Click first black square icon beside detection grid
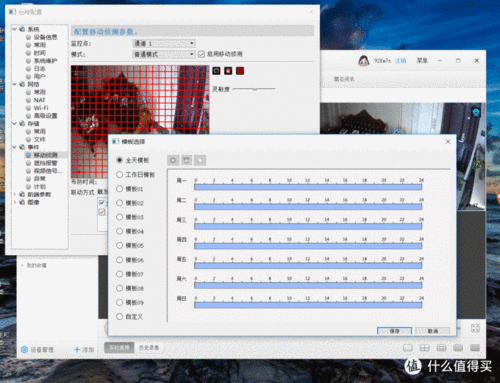The height and width of the screenshot is (383, 500). (x=216, y=71)
